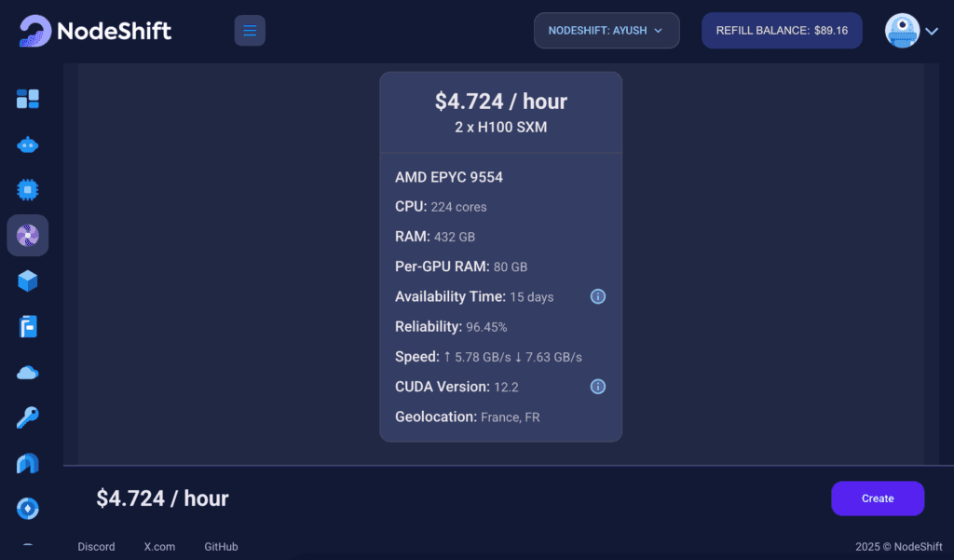Open the dashboard grid icon in sidebar
This screenshot has width=954, height=560.
point(27,99)
